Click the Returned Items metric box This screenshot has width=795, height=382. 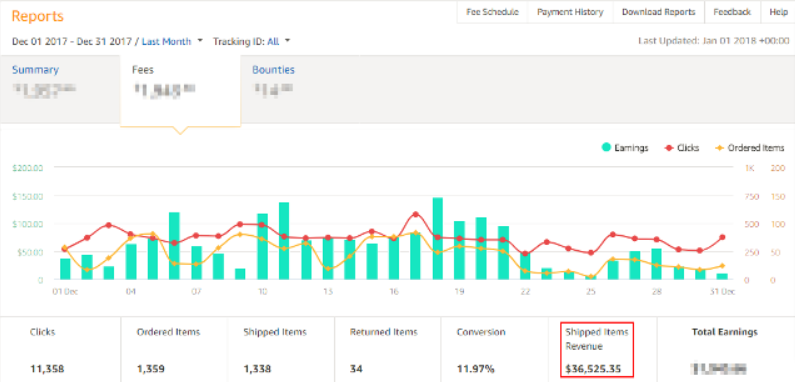pyautogui.click(x=387, y=350)
